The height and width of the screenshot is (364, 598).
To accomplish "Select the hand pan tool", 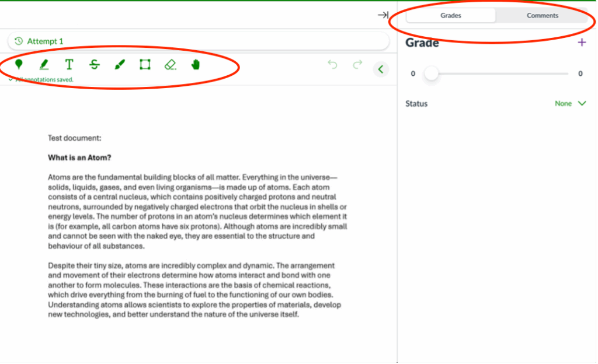I will (195, 65).
